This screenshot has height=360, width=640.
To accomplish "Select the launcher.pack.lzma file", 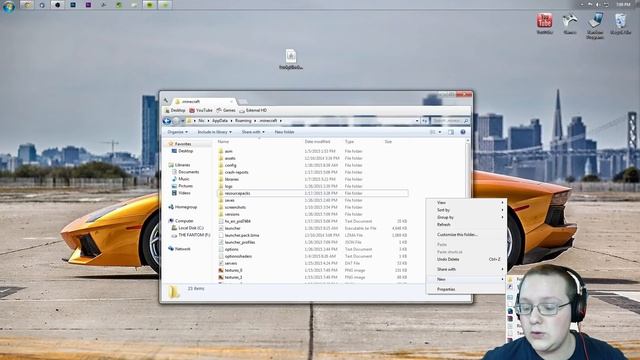I will tap(242, 235).
